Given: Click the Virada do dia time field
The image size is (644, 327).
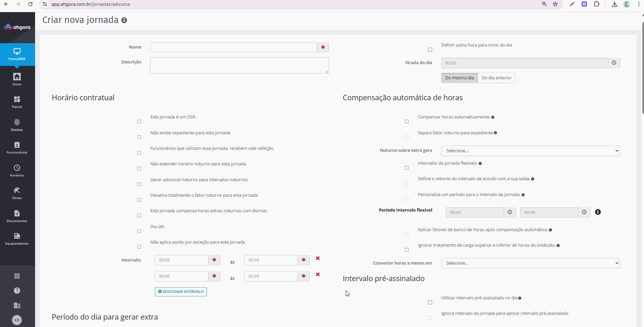Looking at the screenshot, I should tap(525, 63).
